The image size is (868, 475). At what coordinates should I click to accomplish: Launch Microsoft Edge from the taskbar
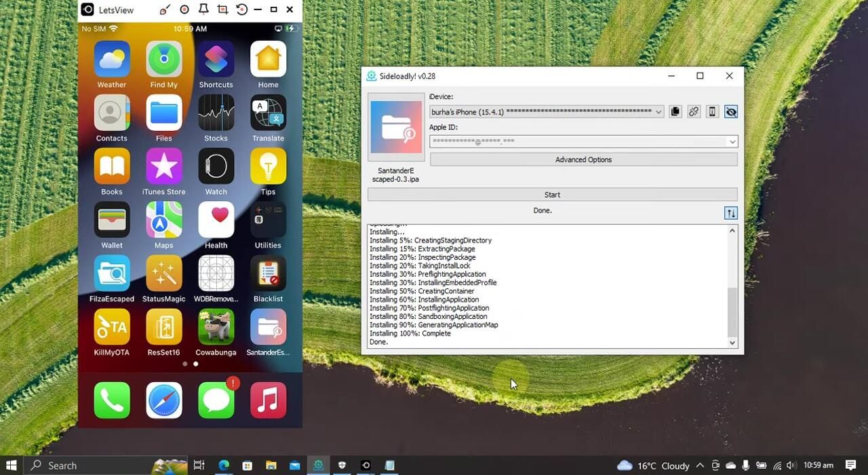click(x=224, y=465)
